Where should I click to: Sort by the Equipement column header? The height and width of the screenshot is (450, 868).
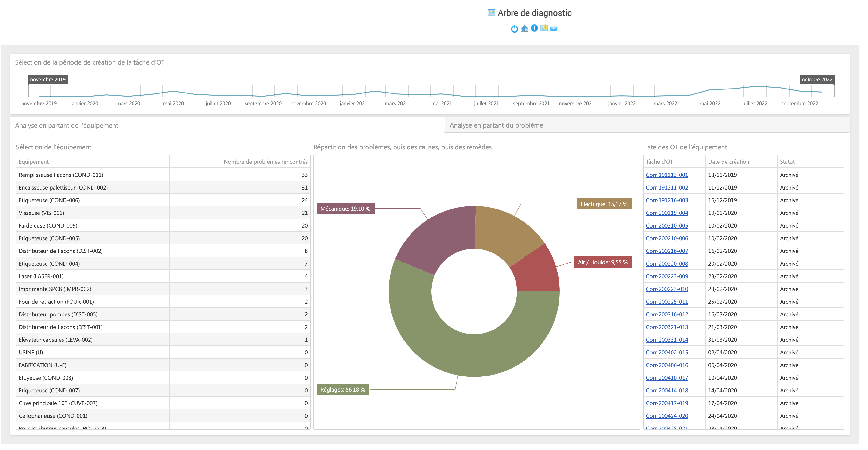coord(93,162)
